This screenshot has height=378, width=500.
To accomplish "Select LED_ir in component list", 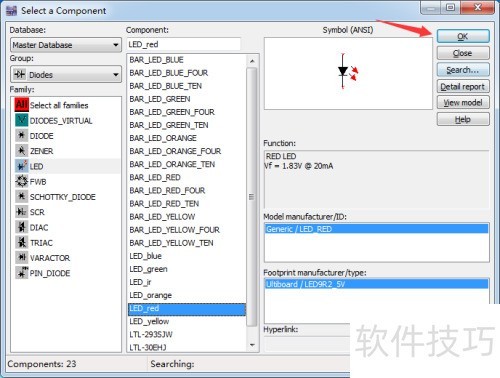I will (140, 282).
